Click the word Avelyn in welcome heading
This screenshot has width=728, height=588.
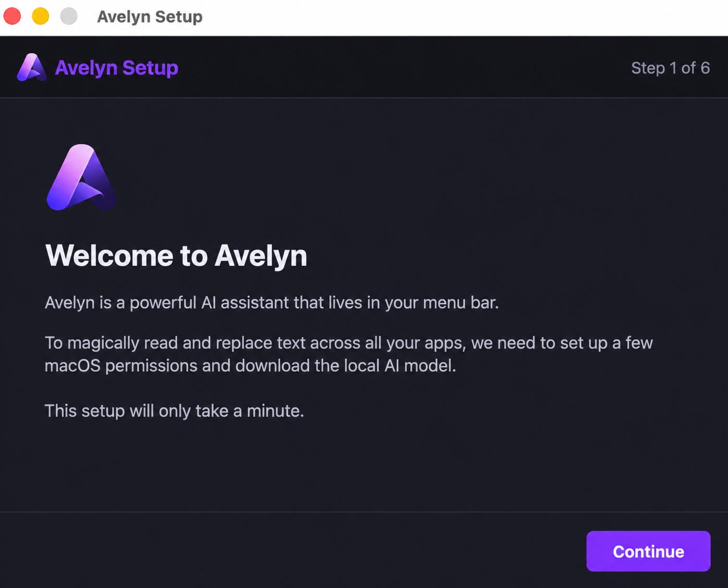pyautogui.click(x=261, y=256)
